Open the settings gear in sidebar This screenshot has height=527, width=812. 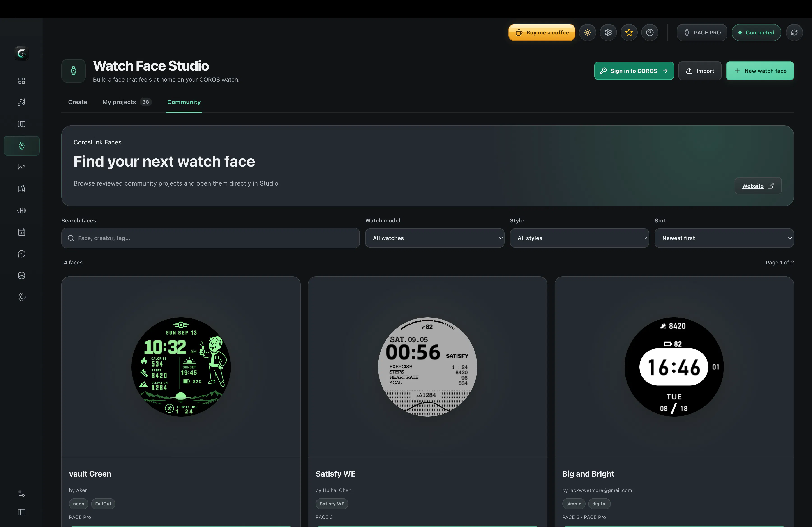[21, 297]
